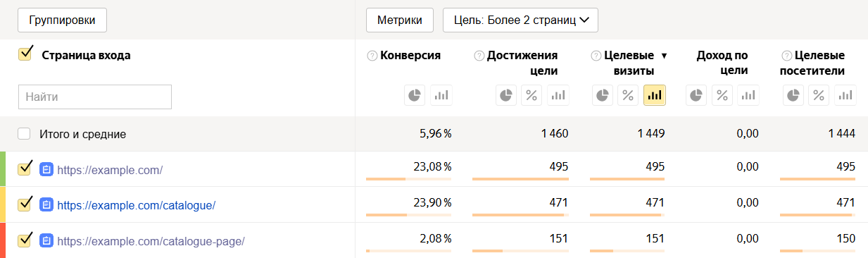Open https://example.com/catalogue/ link
868x258 pixels.
pos(136,205)
